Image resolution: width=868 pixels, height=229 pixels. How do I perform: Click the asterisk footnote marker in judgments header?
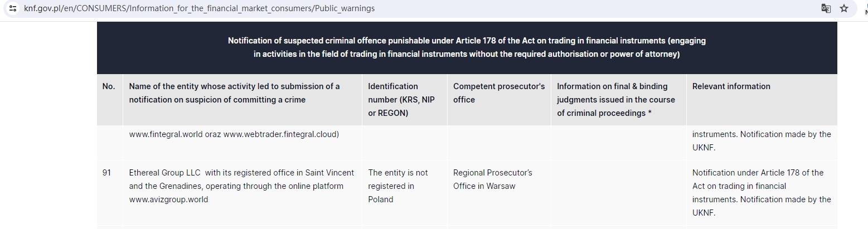click(649, 113)
